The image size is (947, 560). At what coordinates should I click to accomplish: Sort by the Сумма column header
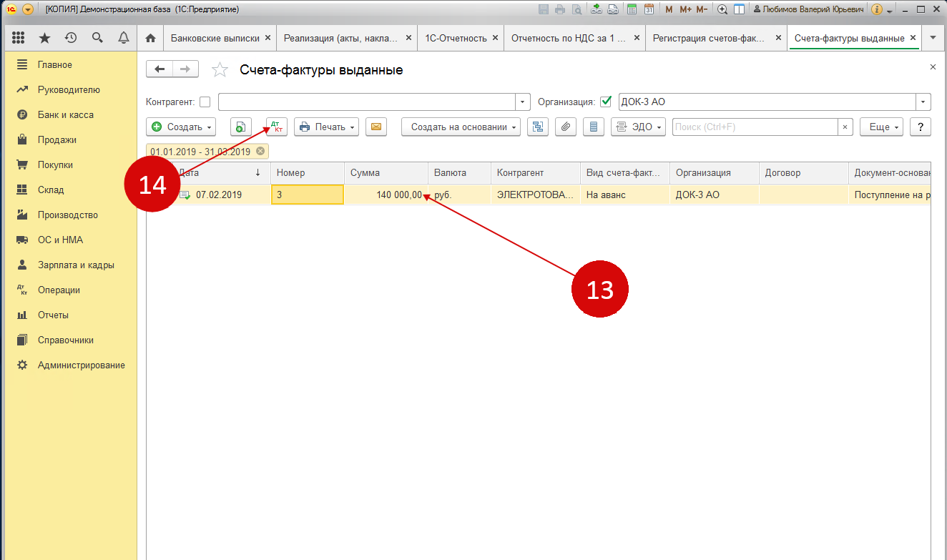point(386,173)
